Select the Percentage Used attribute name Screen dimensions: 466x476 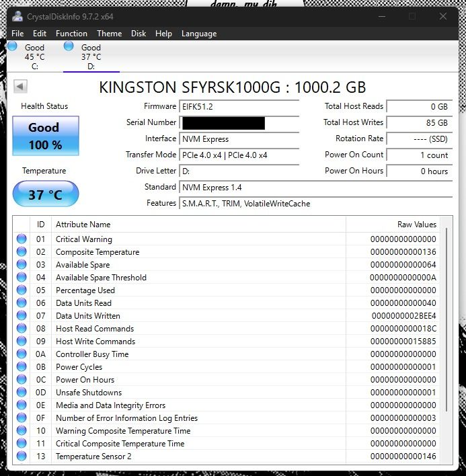pyautogui.click(x=85, y=290)
